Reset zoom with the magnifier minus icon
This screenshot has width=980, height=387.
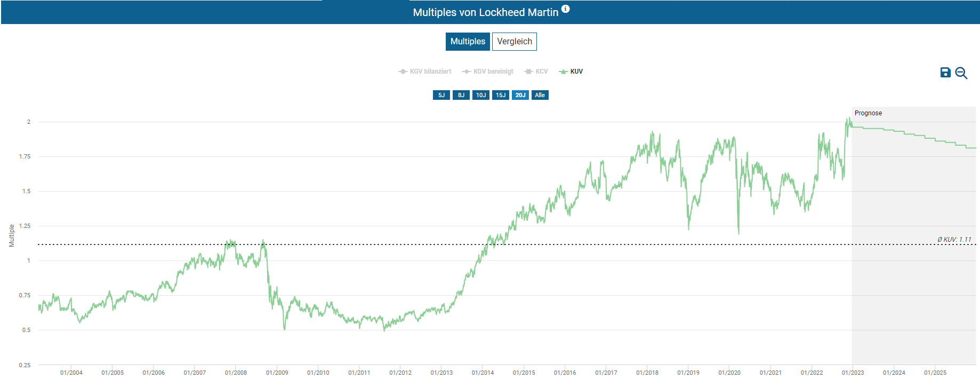[961, 73]
